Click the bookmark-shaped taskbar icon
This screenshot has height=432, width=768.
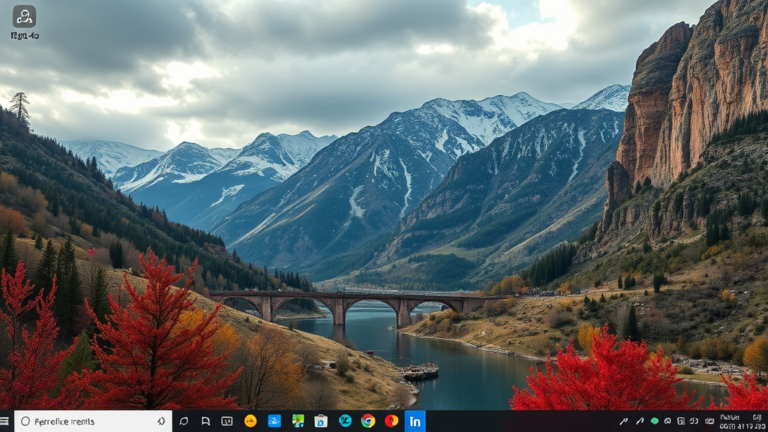(x=205, y=421)
